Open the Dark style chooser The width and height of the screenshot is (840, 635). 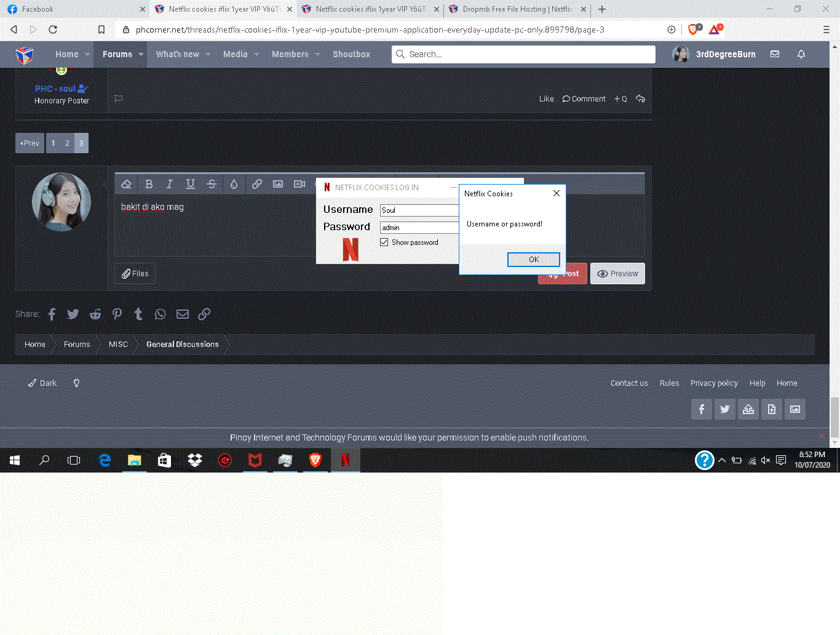coord(42,383)
